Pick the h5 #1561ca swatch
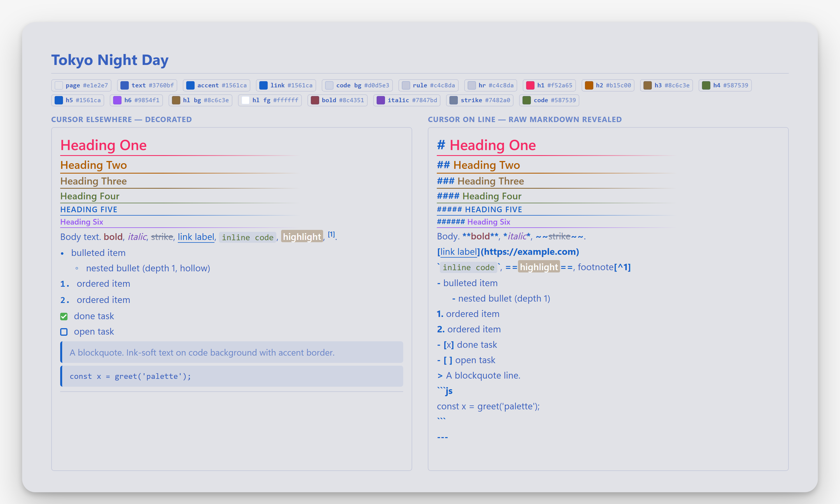Viewport: 840px width, 504px height. 78,100
